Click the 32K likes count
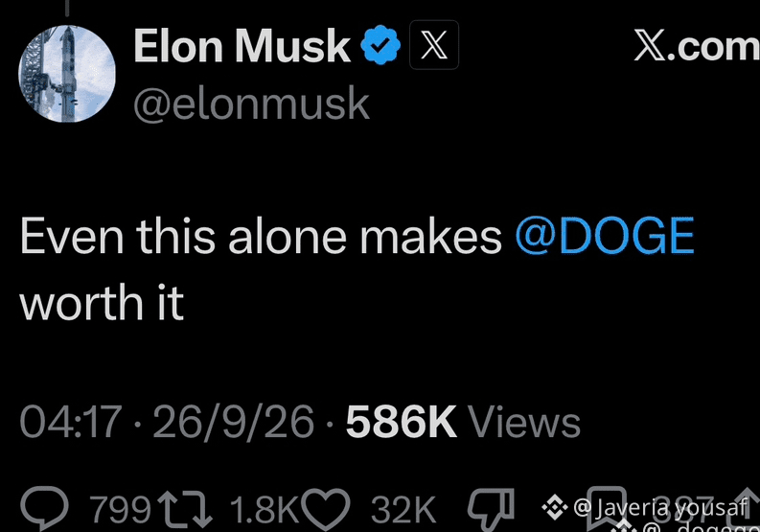The width and height of the screenshot is (760, 532). (x=403, y=510)
